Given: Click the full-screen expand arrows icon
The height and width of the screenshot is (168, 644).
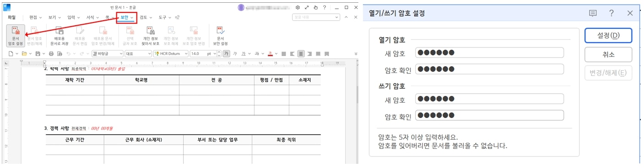Looking at the screenshot, I should pyautogui.click(x=307, y=7).
